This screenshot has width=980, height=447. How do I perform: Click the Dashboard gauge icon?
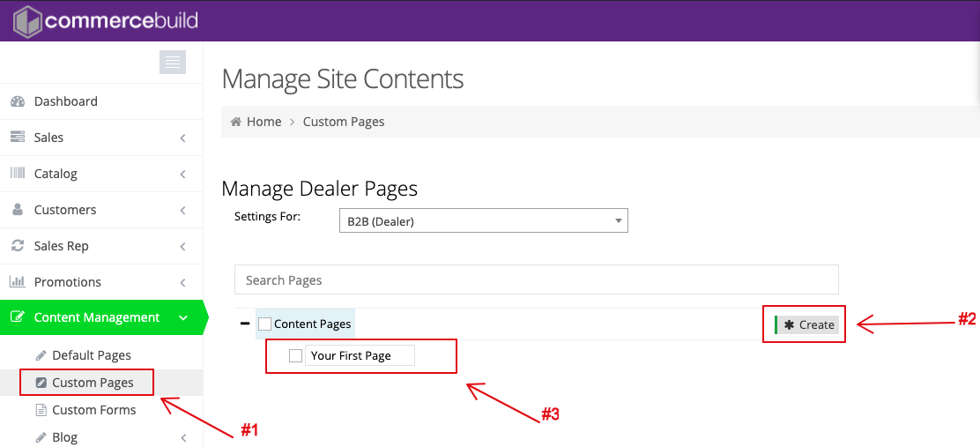(18, 101)
